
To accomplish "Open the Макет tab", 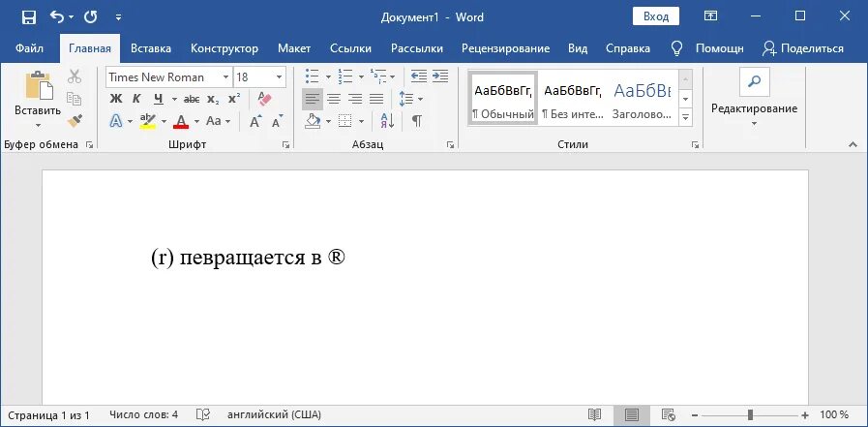I will click(294, 48).
